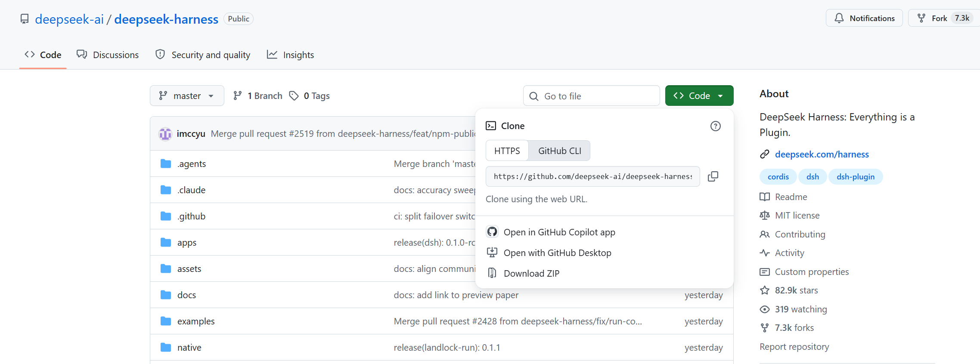Click the Report repository link
This screenshot has height=364, width=980.
(794, 346)
